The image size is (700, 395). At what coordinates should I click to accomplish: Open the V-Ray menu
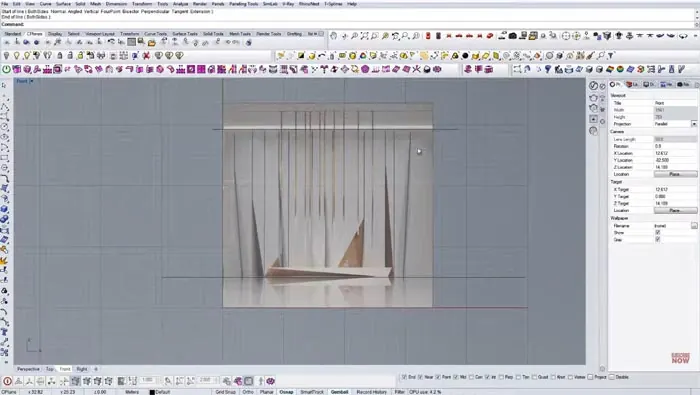point(288,4)
